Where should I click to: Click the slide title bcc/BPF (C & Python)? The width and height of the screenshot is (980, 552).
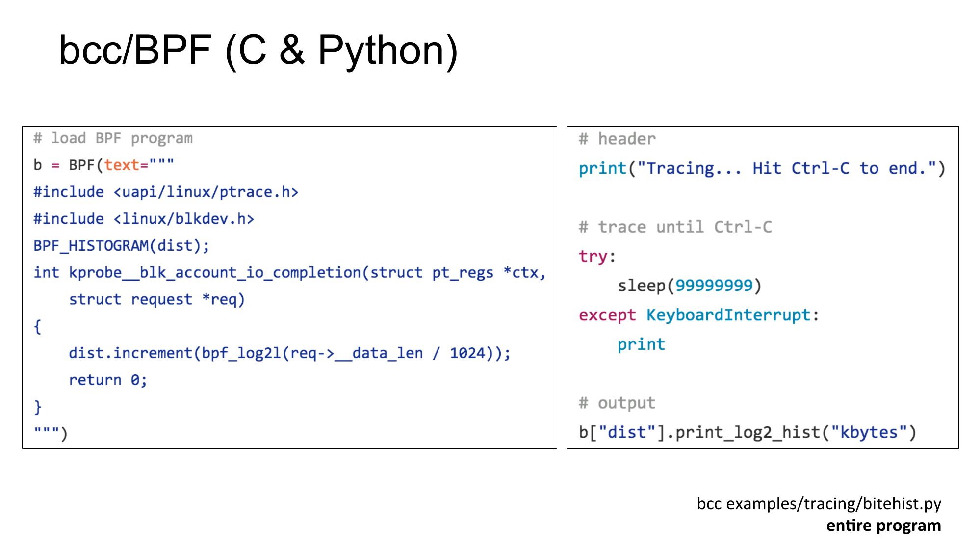(x=258, y=51)
